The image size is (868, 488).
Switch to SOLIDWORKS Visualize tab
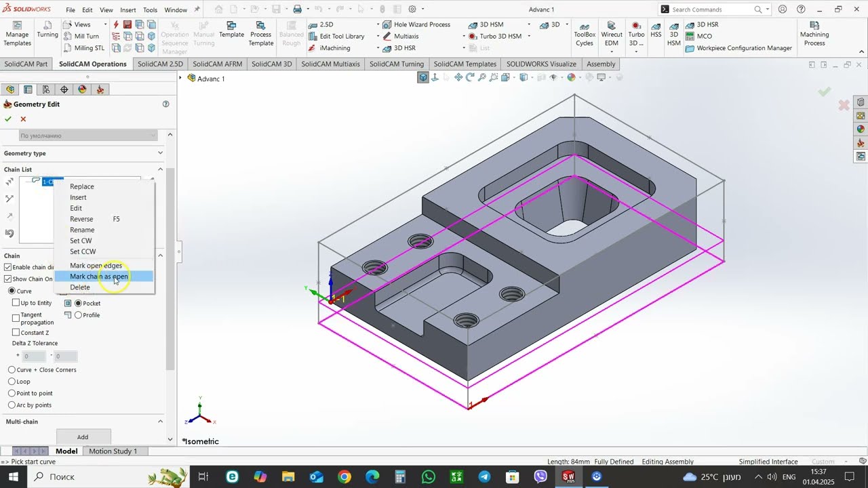coord(541,64)
